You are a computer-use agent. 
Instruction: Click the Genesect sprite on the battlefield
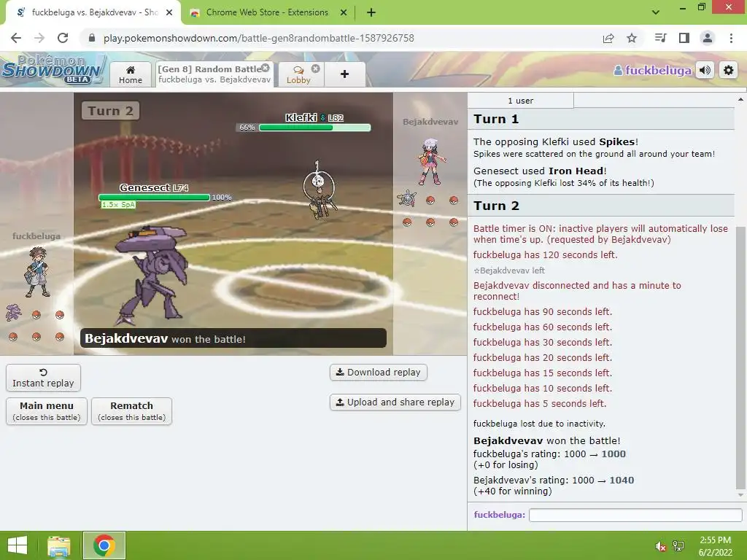coord(150,274)
